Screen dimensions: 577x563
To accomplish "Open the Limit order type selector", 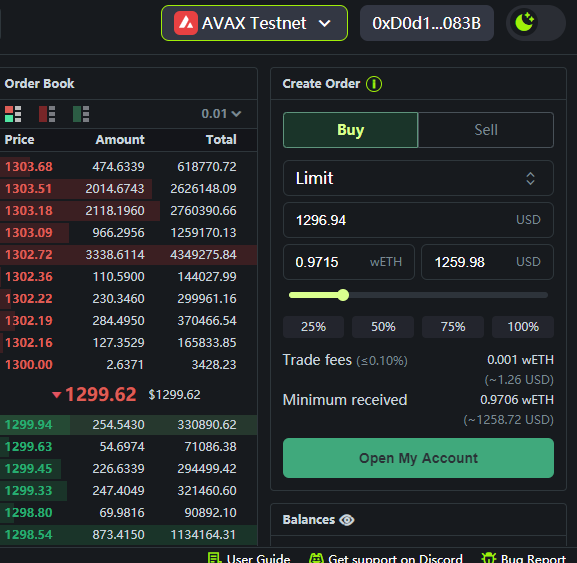I will tap(418, 178).
